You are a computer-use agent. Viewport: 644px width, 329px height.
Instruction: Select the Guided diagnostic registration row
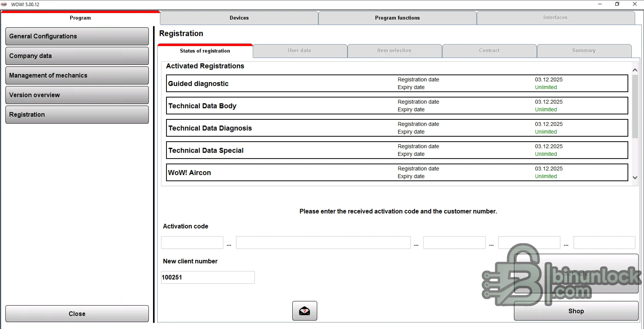pyautogui.click(x=397, y=83)
